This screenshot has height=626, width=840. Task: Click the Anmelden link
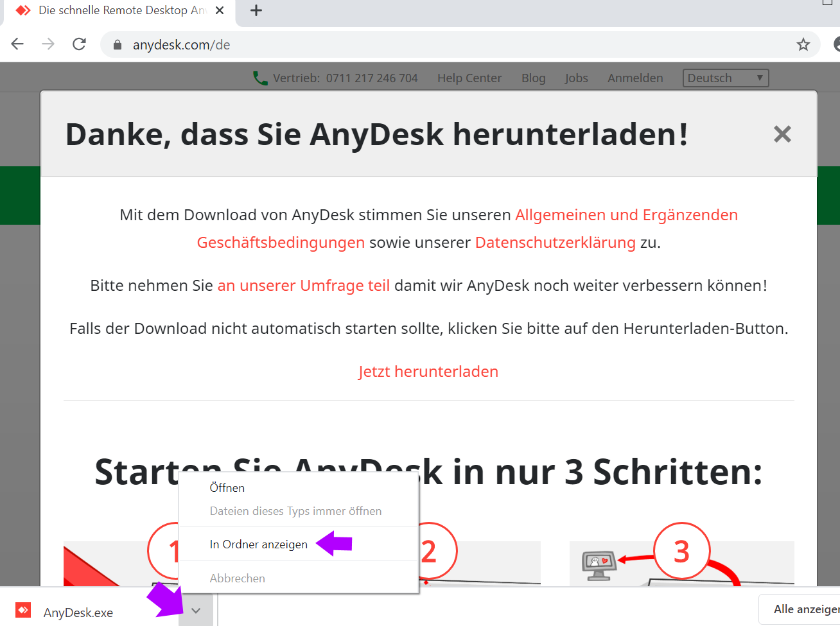tap(635, 78)
